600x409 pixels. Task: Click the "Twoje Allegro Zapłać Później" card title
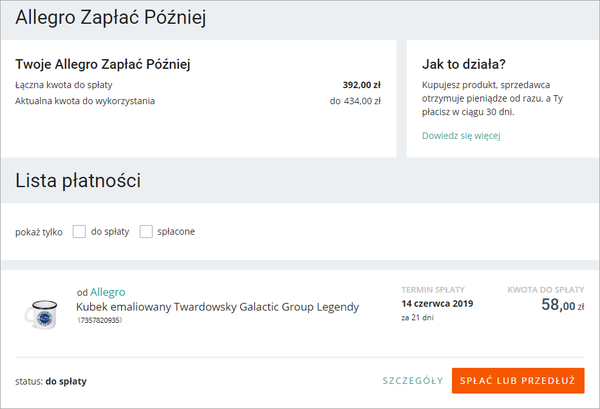click(103, 65)
